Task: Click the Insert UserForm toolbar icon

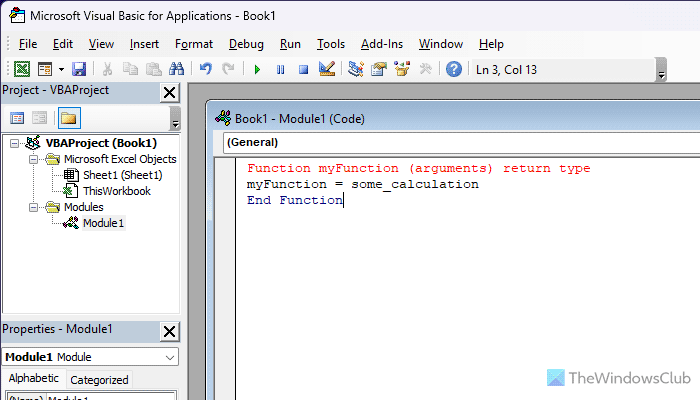Action: coord(45,69)
